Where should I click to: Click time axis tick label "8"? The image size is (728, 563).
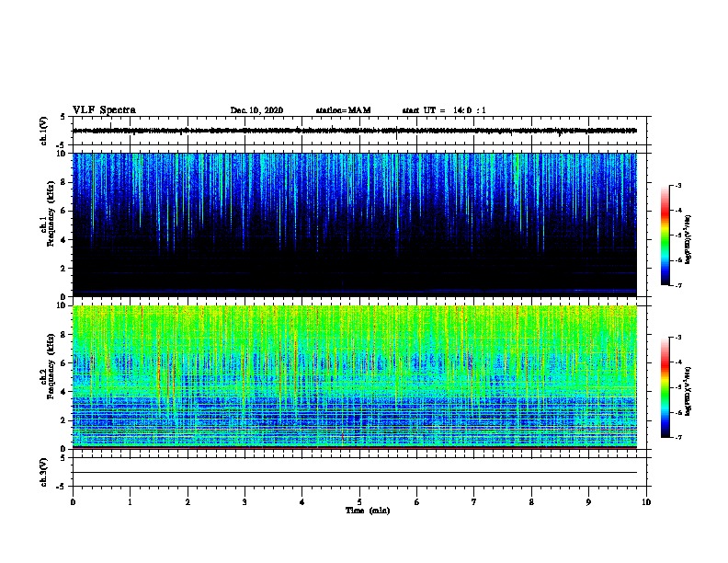531,502
